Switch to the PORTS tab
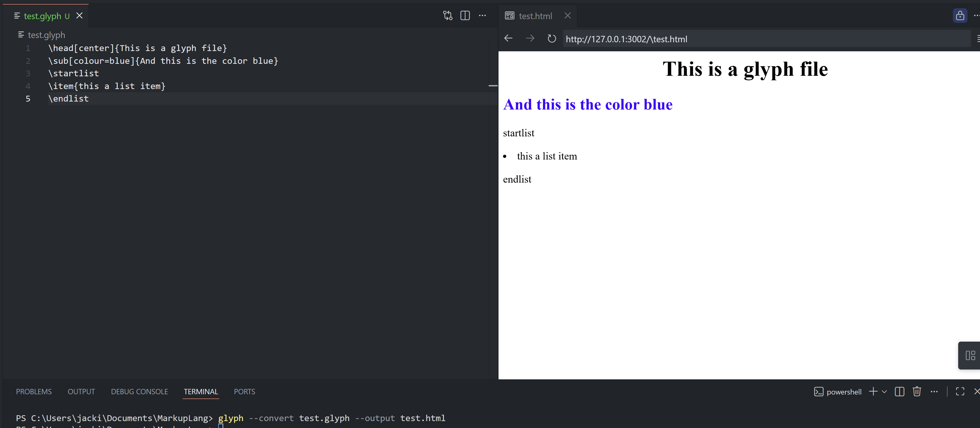Viewport: 980px width, 428px height. pyautogui.click(x=245, y=391)
